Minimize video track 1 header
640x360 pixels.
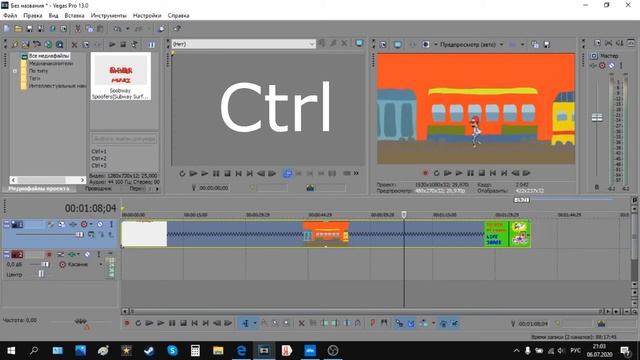coord(7,224)
